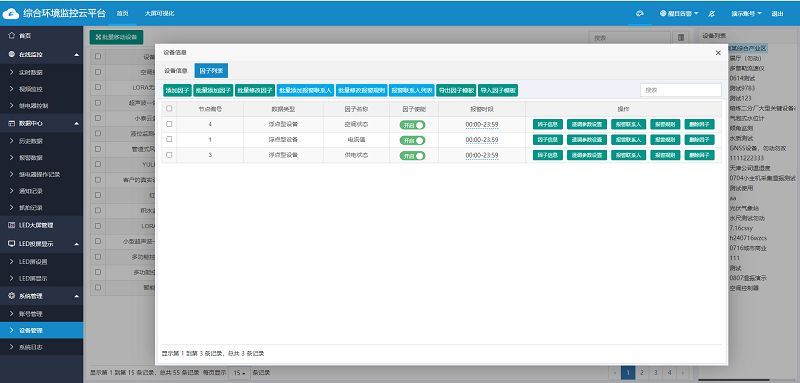Viewport: 800px width, 383px height.
Task: Click the 首页 home icon in sidebar
Action: (12, 36)
